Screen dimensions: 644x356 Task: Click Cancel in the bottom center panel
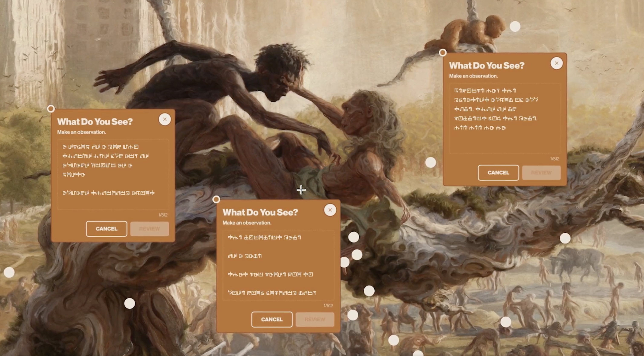coord(272,319)
